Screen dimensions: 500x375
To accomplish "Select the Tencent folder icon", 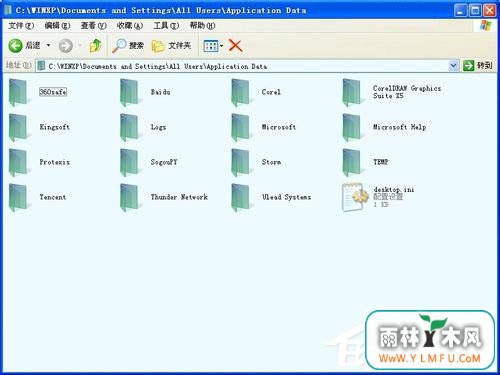I will pyautogui.click(x=18, y=197).
